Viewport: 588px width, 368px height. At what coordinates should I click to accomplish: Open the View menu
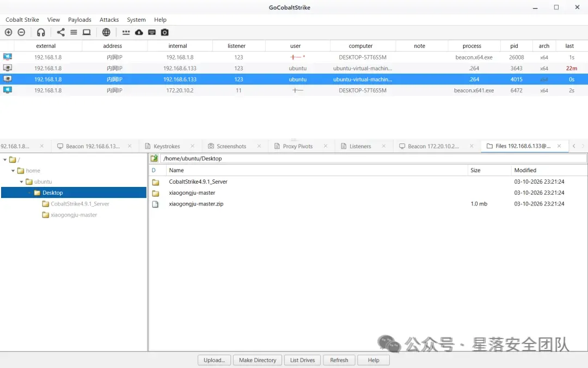pos(53,20)
